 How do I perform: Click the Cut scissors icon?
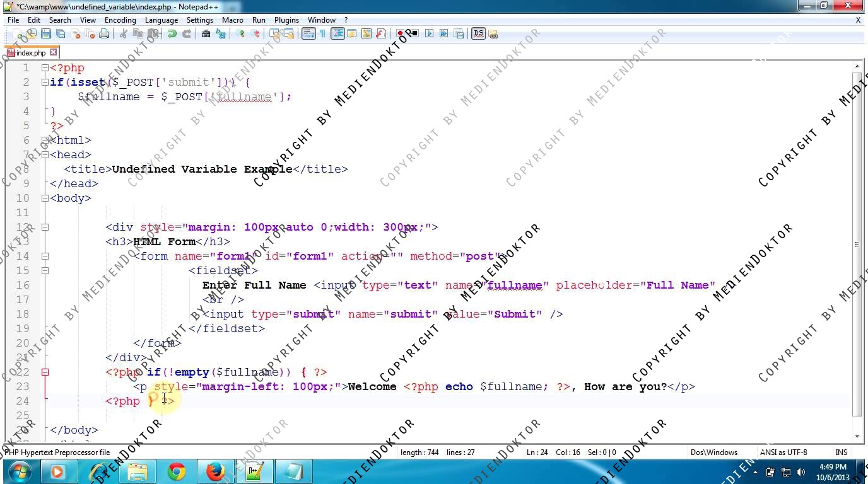[124, 33]
